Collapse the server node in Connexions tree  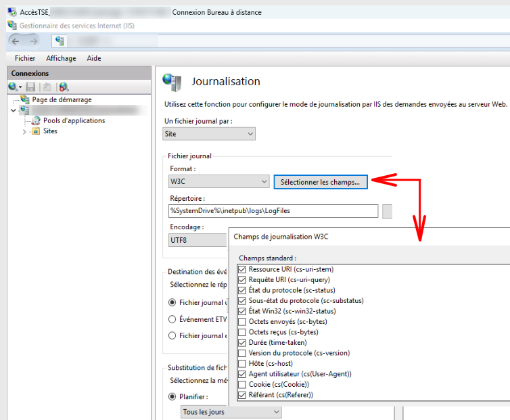(14, 110)
